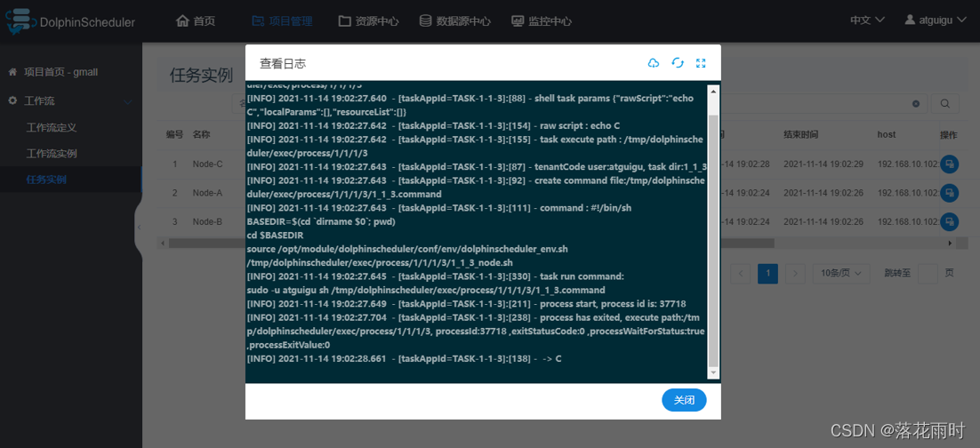Open 监控中心 in the top navigation
Viewport: 980px width, 448px height.
542,21
